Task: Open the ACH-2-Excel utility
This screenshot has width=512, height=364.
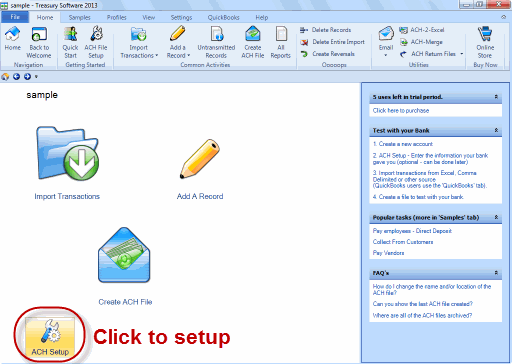Action: (x=422, y=30)
